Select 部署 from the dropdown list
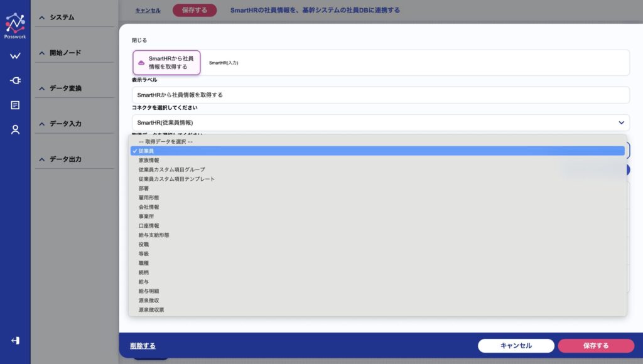The width and height of the screenshot is (643, 364). [377, 188]
